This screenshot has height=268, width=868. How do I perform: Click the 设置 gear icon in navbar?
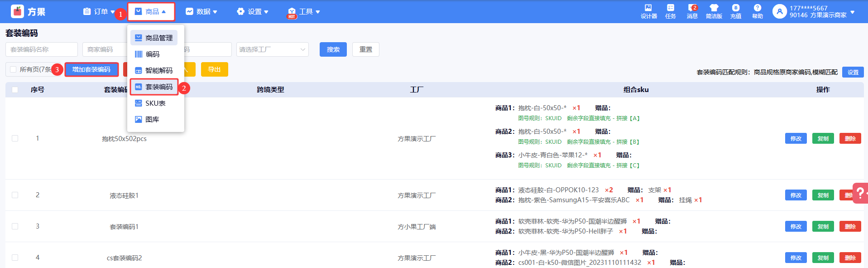click(241, 11)
